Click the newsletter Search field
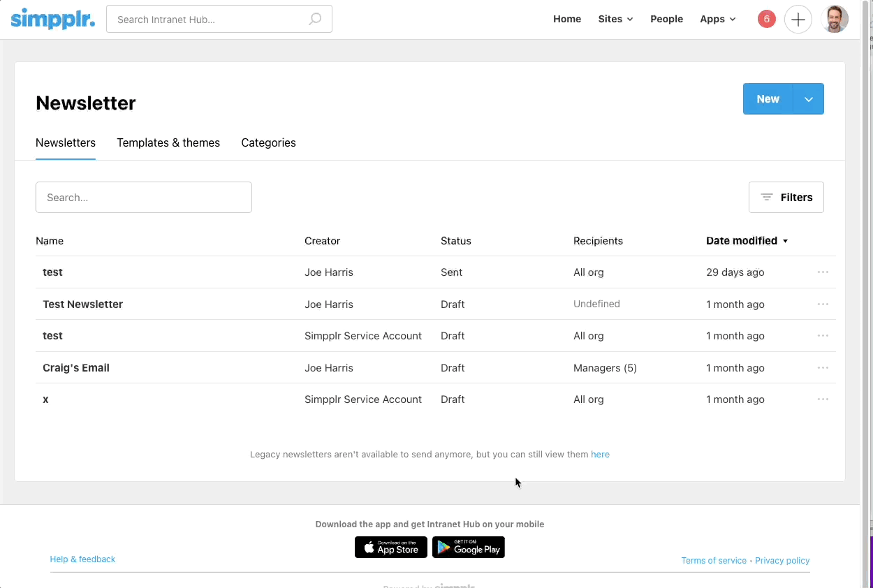 144,198
